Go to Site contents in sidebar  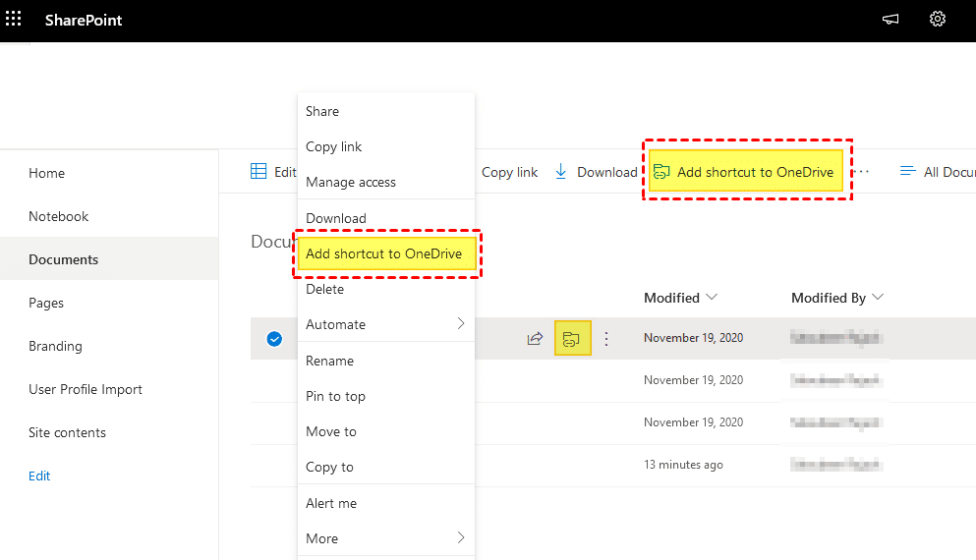coord(67,432)
